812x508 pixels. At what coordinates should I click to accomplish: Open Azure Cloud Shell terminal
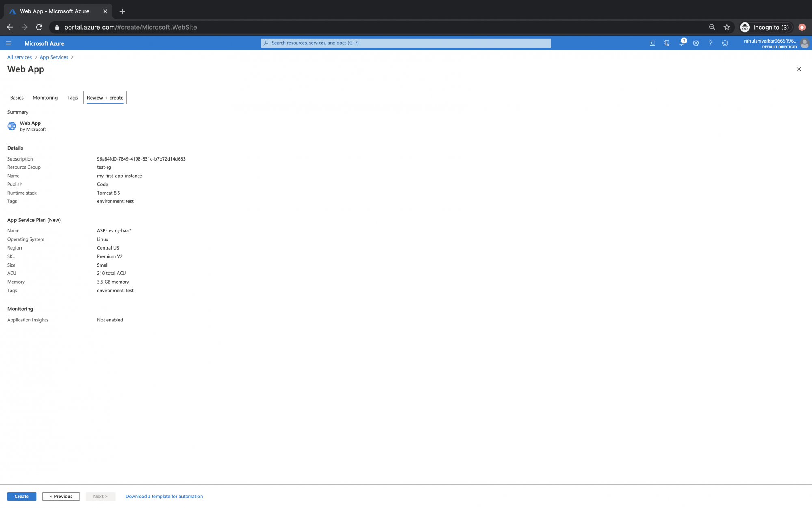click(x=652, y=43)
